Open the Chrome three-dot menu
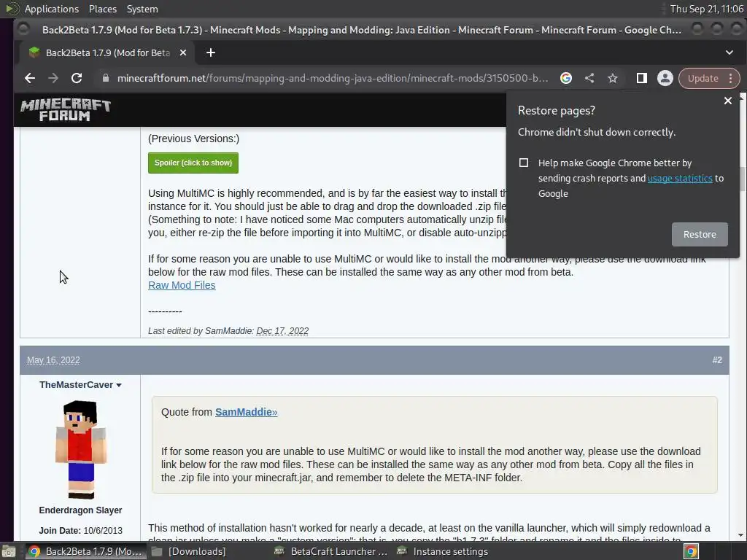 tap(731, 78)
